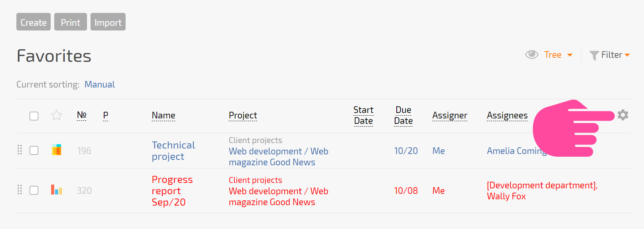
Task: Tick the select-all header checkbox
Action: [34, 116]
